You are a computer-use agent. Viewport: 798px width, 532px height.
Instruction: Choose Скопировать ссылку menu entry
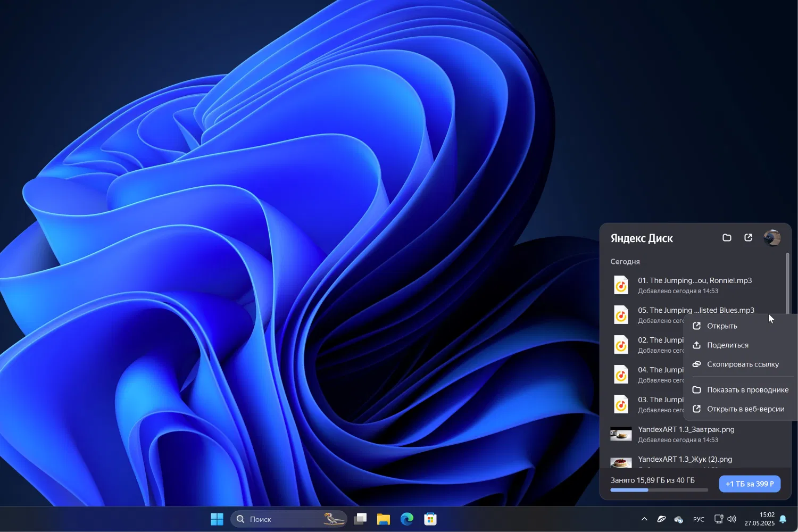coord(742,364)
